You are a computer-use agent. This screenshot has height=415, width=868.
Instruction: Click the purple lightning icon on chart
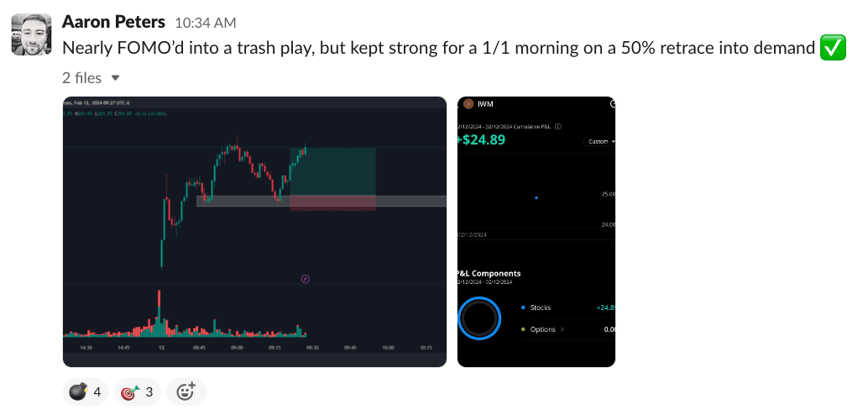pyautogui.click(x=305, y=279)
